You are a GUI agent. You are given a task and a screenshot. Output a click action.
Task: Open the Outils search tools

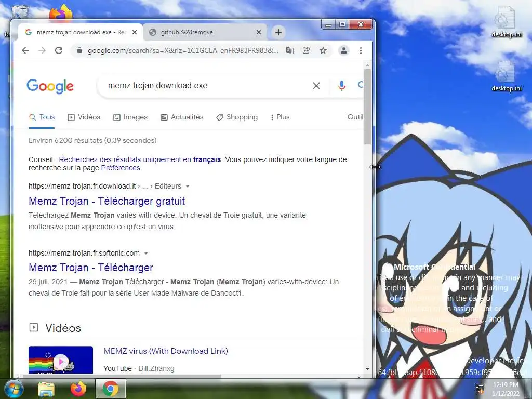(355, 117)
